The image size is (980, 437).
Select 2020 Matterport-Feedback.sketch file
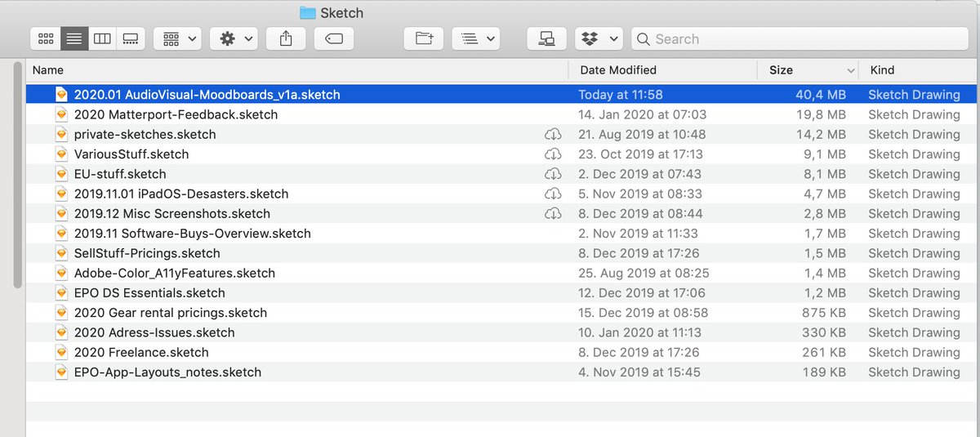[x=503, y=114]
